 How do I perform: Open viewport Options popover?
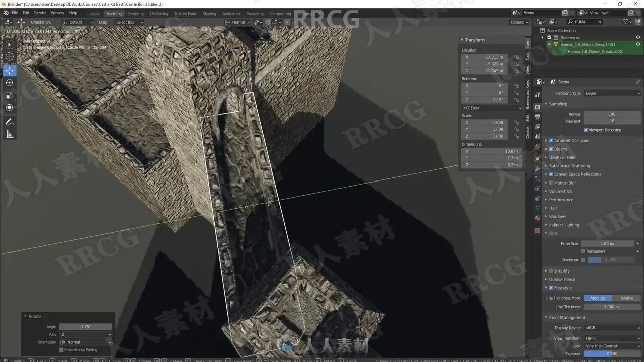coord(519,22)
